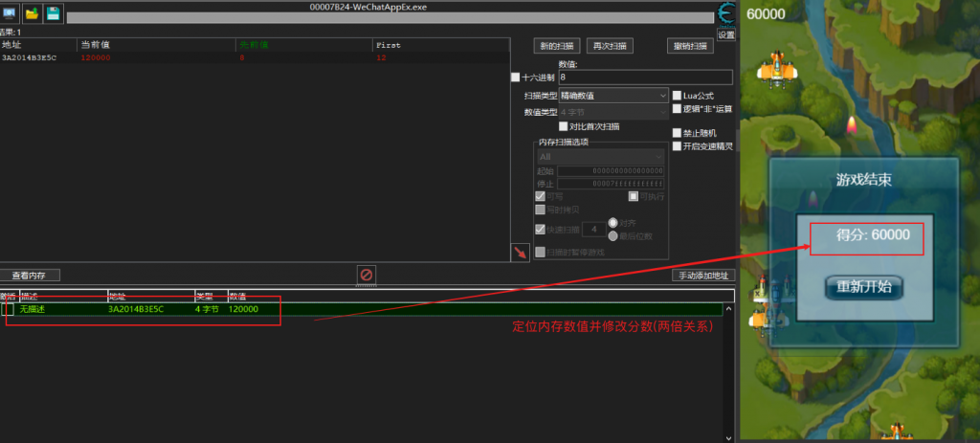
Task: Open the process list monitor icon
Action: 10,13
